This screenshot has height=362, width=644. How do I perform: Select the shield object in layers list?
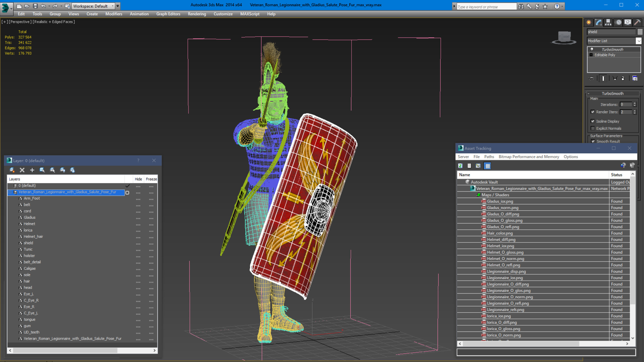pyautogui.click(x=28, y=243)
